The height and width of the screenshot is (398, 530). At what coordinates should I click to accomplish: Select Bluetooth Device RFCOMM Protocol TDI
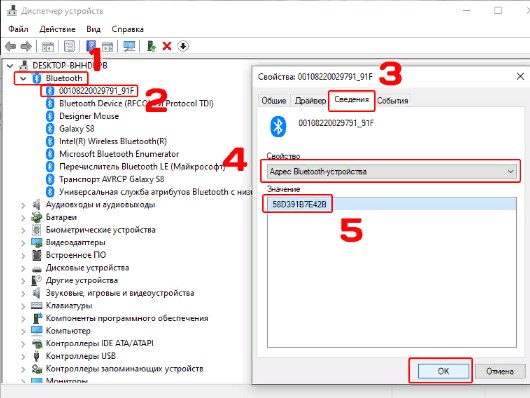coord(136,103)
